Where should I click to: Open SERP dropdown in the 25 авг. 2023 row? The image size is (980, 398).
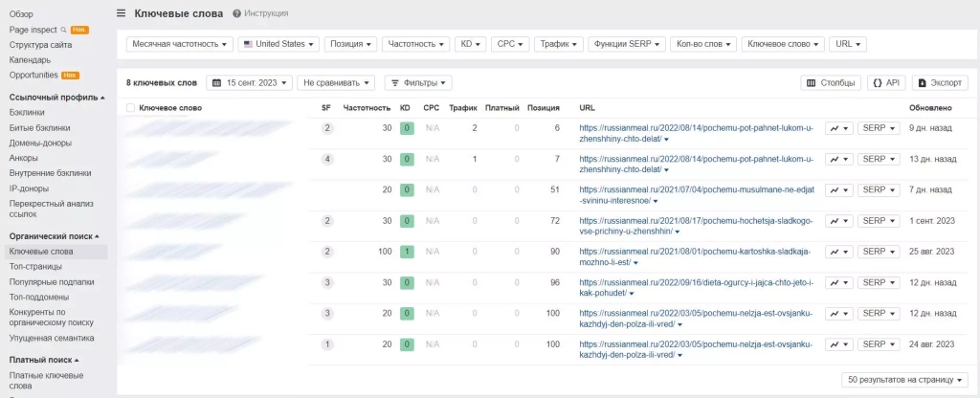pos(879,252)
